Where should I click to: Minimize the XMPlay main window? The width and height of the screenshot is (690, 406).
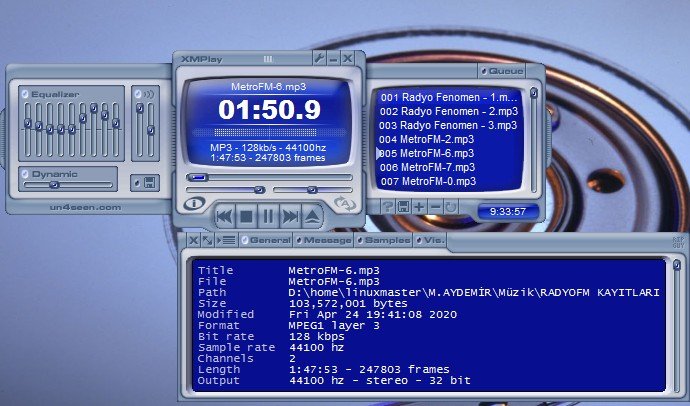click(334, 58)
